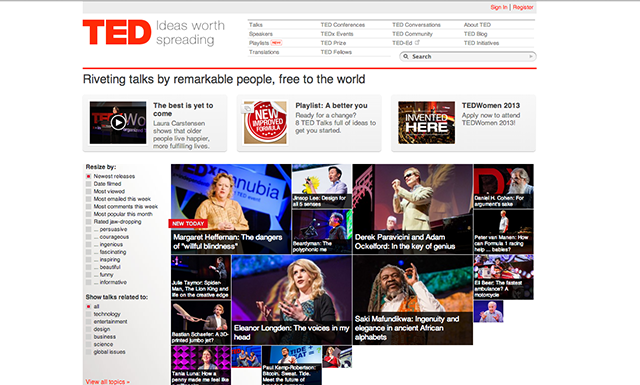Screen dimensions: 640x385
Task: Open the TED Fellows menu item
Action: click(336, 52)
